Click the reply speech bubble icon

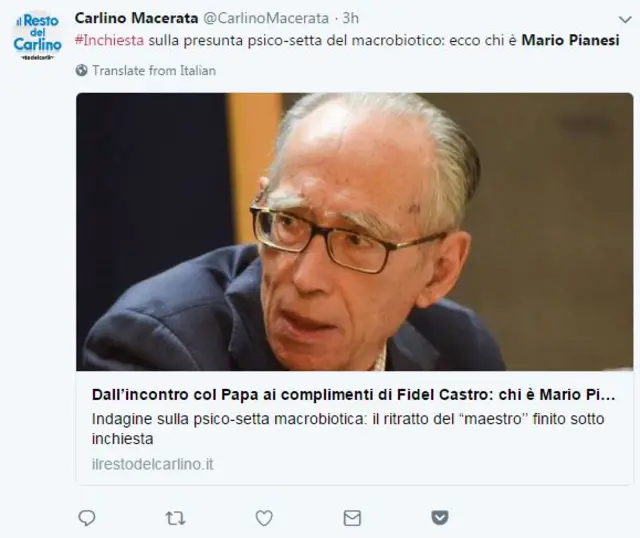click(87, 518)
